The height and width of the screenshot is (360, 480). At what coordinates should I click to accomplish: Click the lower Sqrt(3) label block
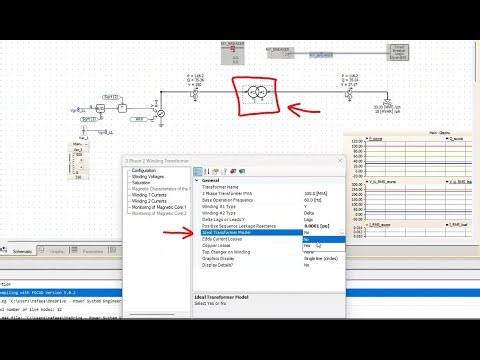pyautogui.click(x=89, y=119)
